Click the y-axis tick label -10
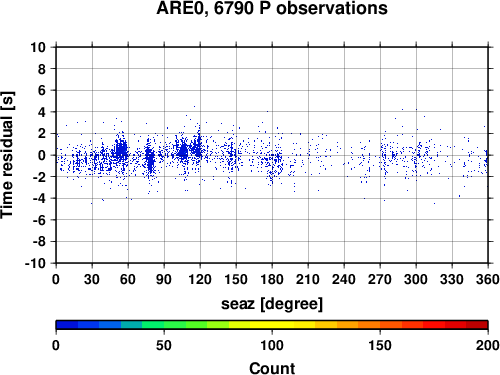This screenshot has height=375, width=500. pos(35,263)
